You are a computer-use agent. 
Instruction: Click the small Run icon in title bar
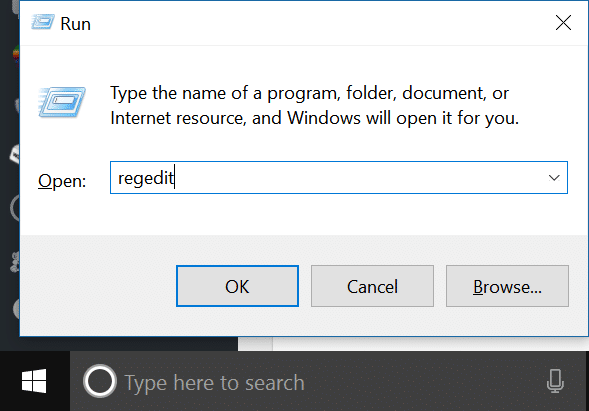42,22
